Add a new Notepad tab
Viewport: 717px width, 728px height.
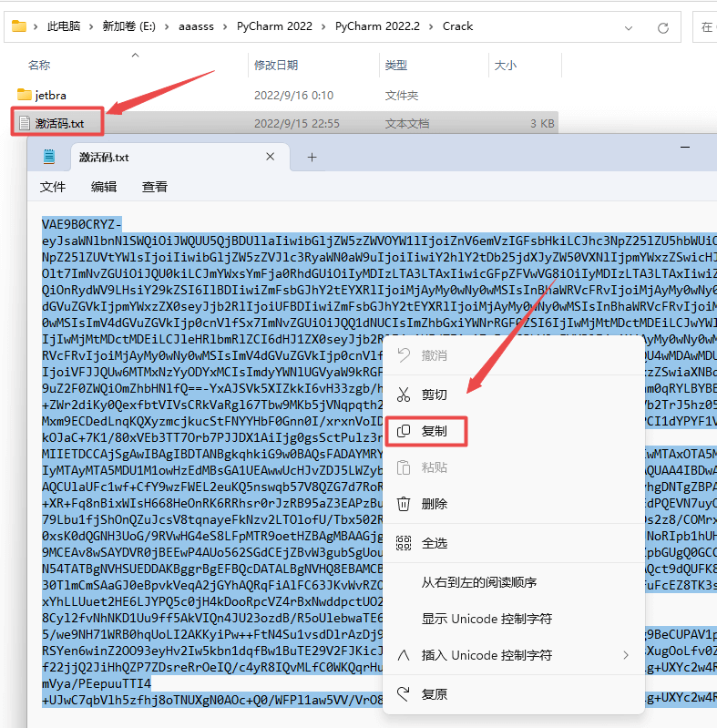click(312, 157)
